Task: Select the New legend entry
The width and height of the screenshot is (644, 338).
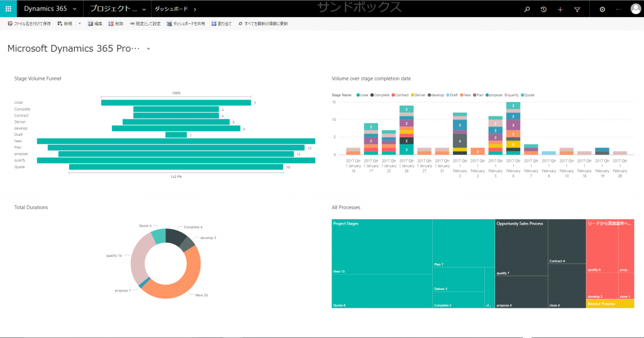Action: pos(465,95)
